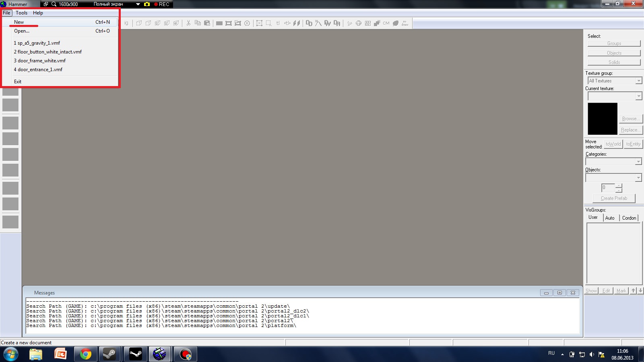644x362 pixels.
Task: Open the Current texture dropdown
Action: (x=615, y=96)
